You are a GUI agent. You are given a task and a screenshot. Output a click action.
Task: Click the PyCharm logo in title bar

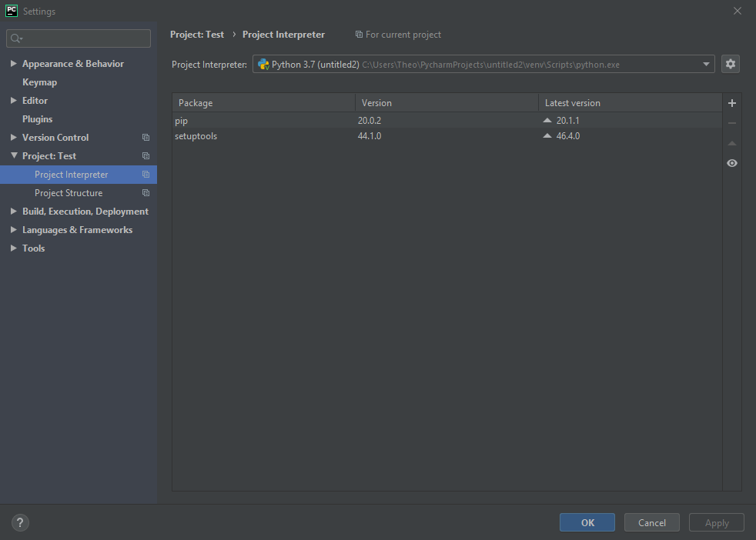pyautogui.click(x=11, y=11)
